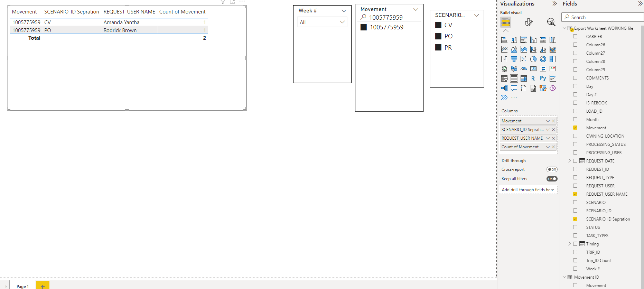644x289 pixels.
Task: Select the Matrix visual
Action: [524, 78]
